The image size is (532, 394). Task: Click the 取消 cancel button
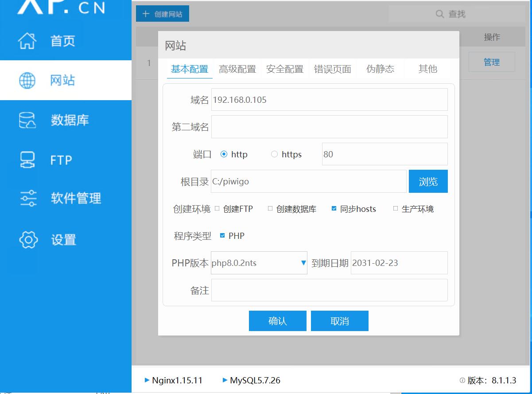(339, 321)
